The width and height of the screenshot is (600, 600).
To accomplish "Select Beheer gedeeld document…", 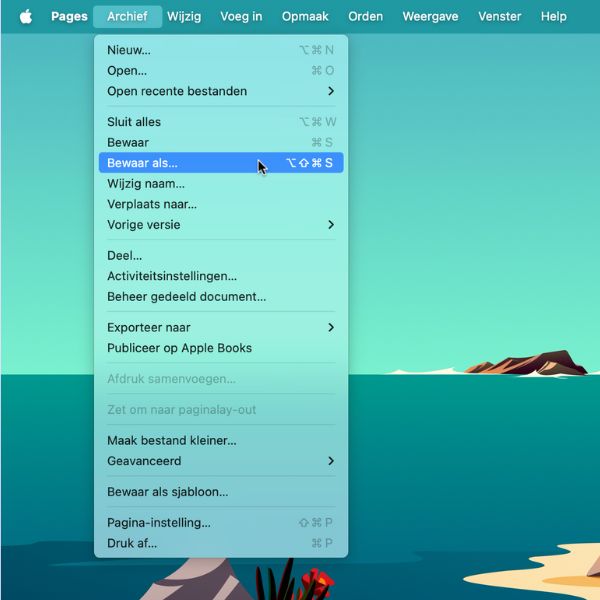I will (221, 297).
